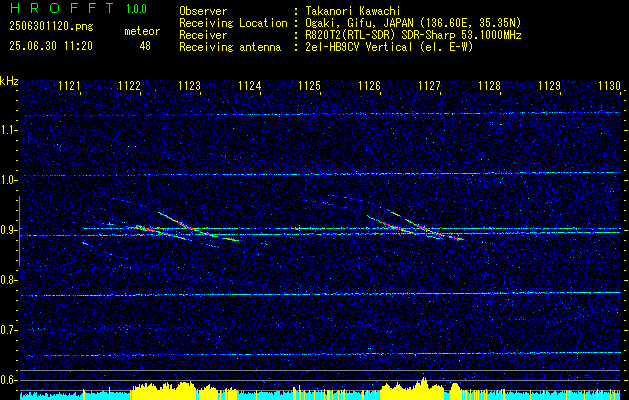
Task: Select the receiver text R820T2(RTL-SDR) SDR-Sharp 53.1000MHz
Action: pos(414,35)
